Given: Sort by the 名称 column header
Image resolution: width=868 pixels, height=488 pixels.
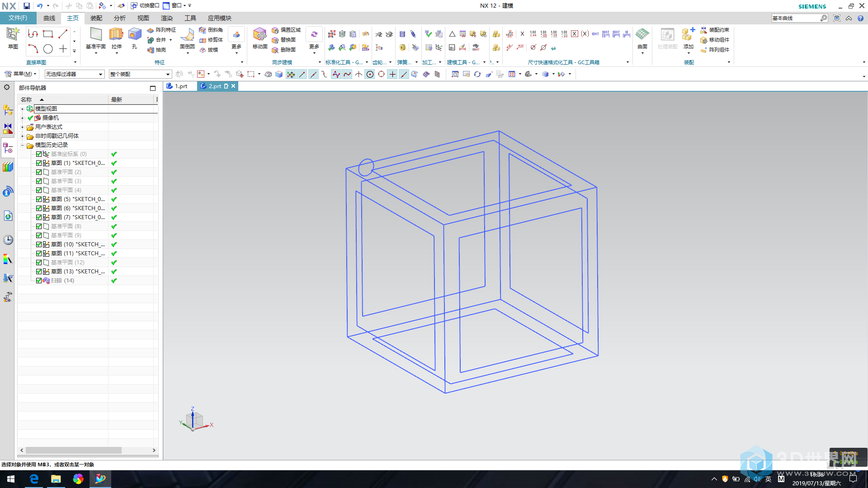Looking at the screenshot, I should pyautogui.click(x=63, y=99).
